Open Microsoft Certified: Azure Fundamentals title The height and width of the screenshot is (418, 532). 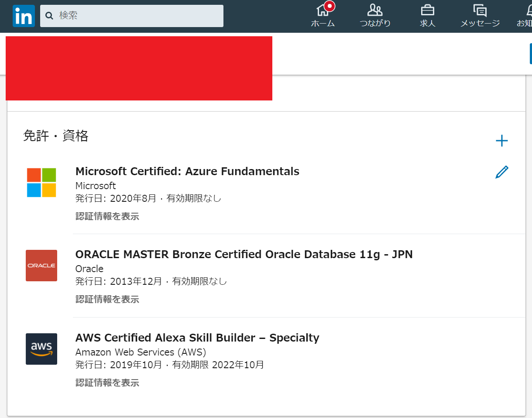187,171
